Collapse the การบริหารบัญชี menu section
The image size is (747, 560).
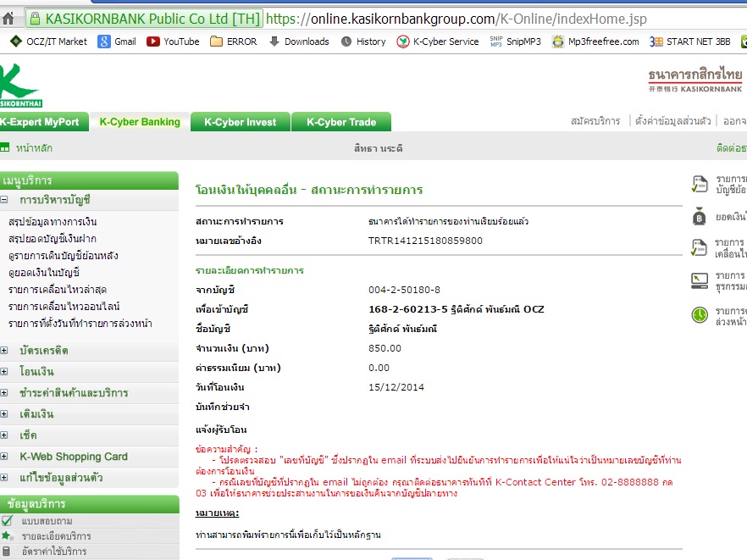(x=3, y=200)
